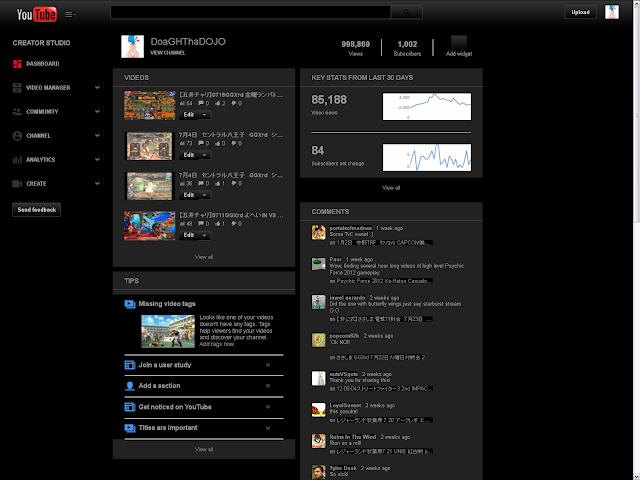Click the DoaGHThaDOJO channel avatar
Screen dimensions: 640x480
[133, 47]
